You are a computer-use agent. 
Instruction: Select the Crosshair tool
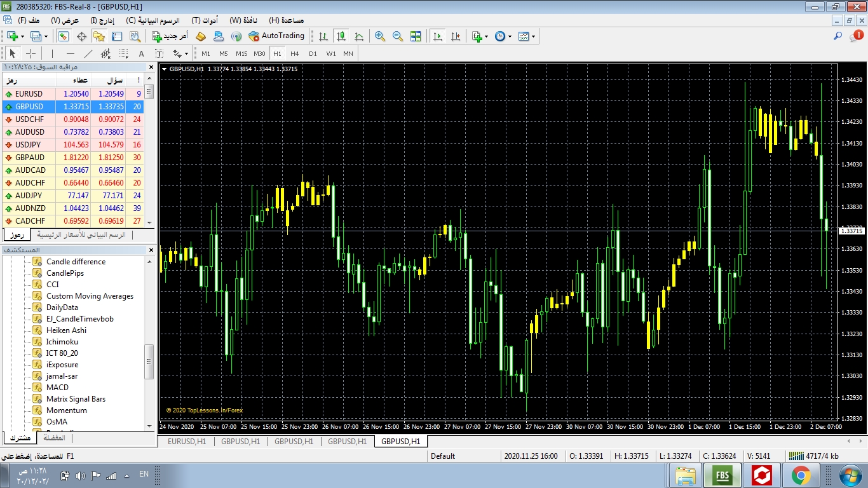tap(30, 54)
